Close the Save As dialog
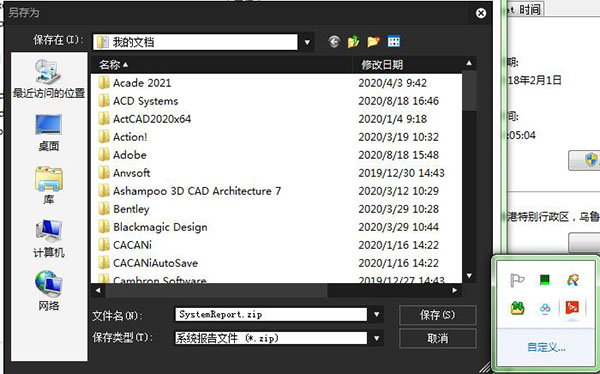The width and height of the screenshot is (600, 374). coord(481,13)
